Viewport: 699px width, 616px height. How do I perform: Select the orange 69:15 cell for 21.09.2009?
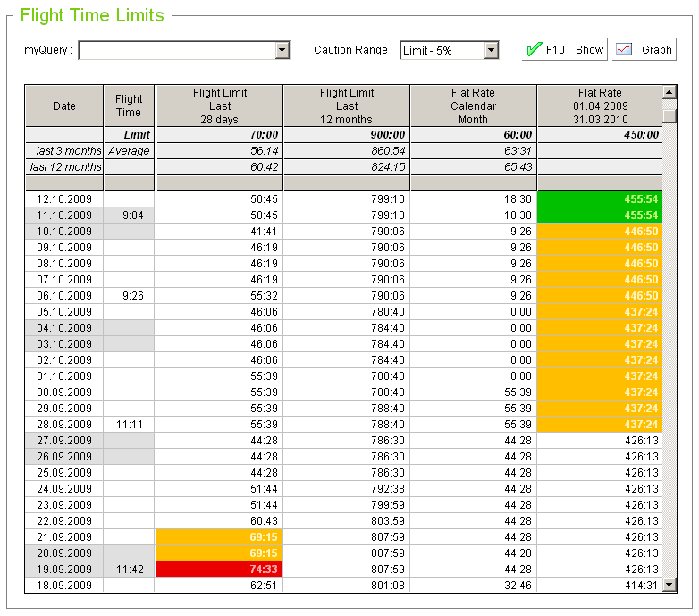click(220, 537)
